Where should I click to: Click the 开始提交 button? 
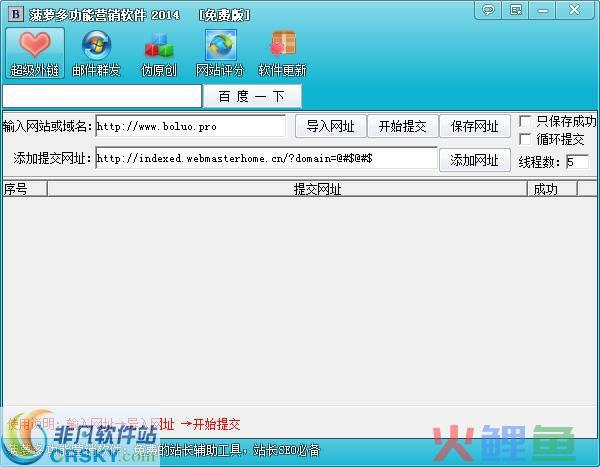click(x=403, y=126)
